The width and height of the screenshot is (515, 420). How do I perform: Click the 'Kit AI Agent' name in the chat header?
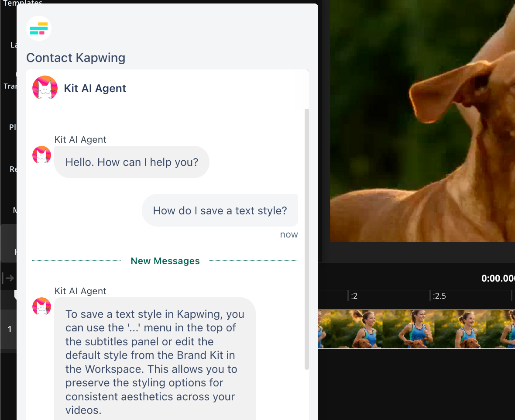click(95, 88)
